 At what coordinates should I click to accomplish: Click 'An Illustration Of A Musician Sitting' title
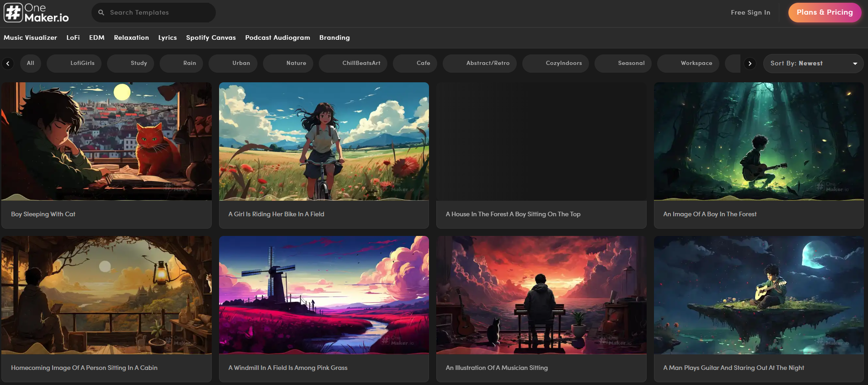[497, 368]
